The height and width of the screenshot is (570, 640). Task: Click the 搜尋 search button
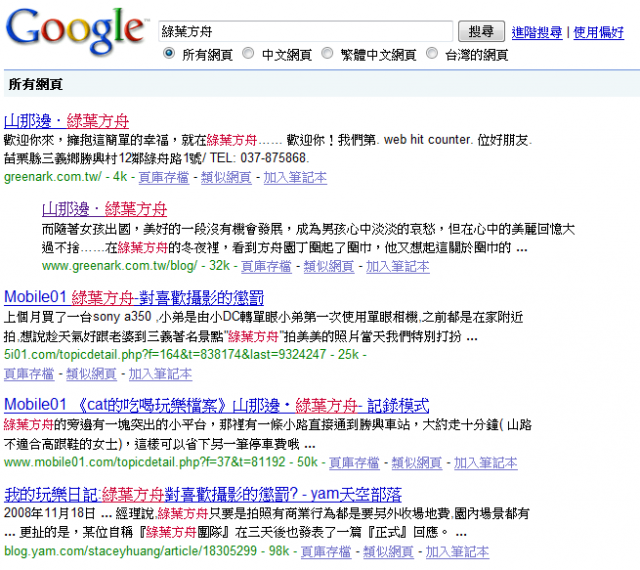[481, 31]
